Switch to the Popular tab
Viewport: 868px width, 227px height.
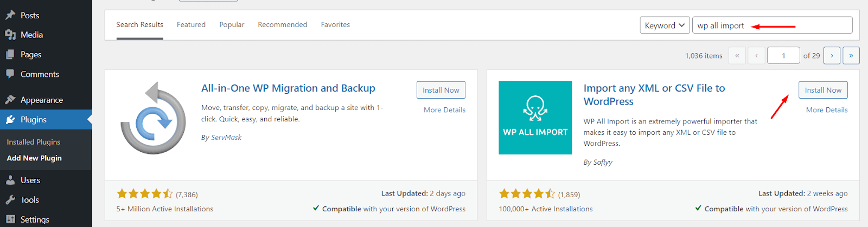pyautogui.click(x=232, y=25)
